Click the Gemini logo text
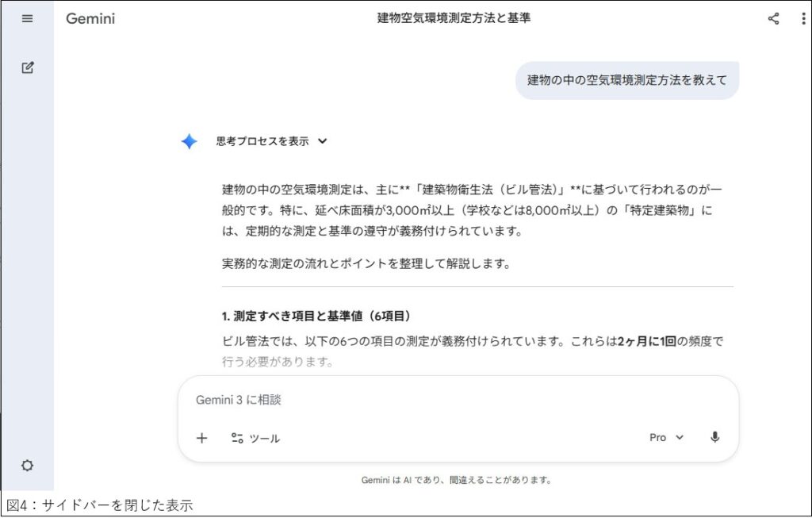The height and width of the screenshot is (518, 812). pyautogui.click(x=90, y=18)
